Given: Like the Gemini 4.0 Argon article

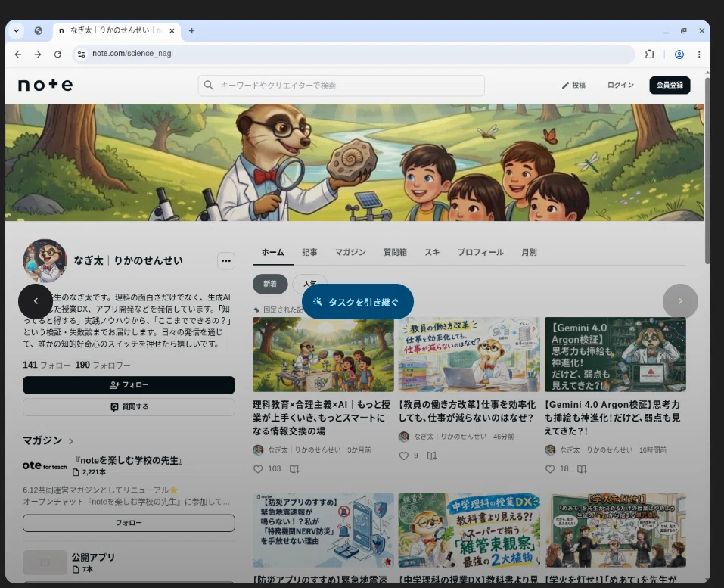Looking at the screenshot, I should (x=550, y=469).
